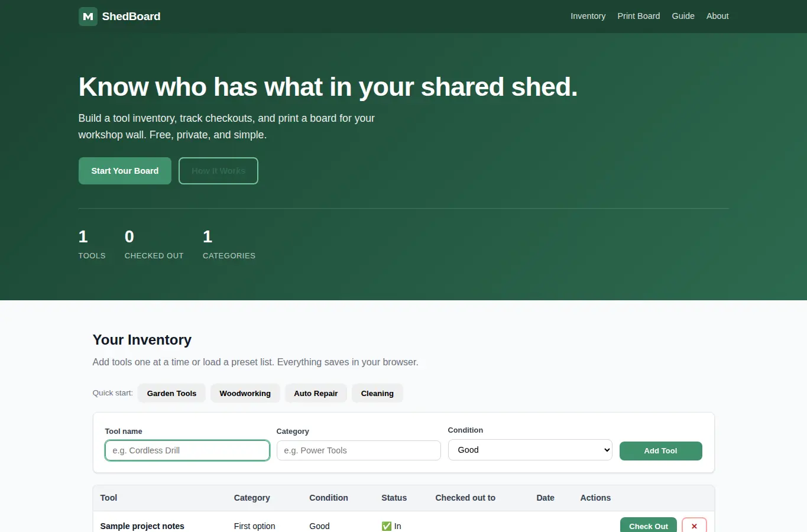Click the ShedBoard brand name
Image resolution: width=807 pixels, height=532 pixels.
tap(131, 17)
